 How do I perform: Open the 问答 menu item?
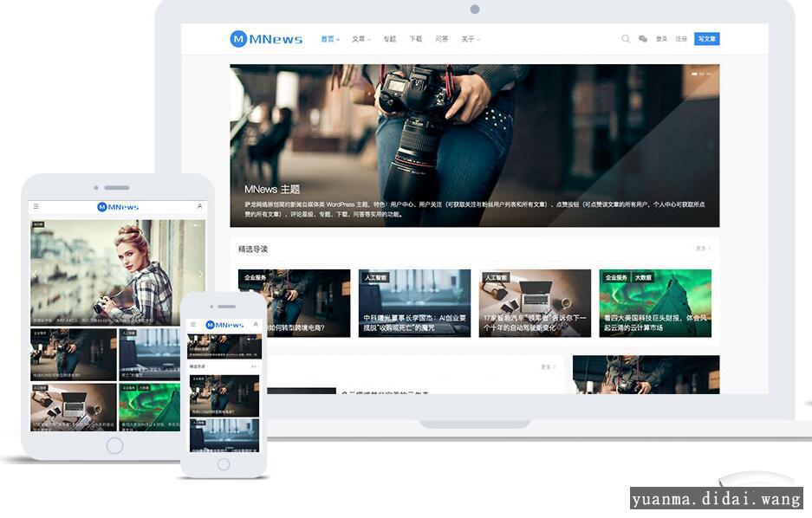pyautogui.click(x=441, y=39)
